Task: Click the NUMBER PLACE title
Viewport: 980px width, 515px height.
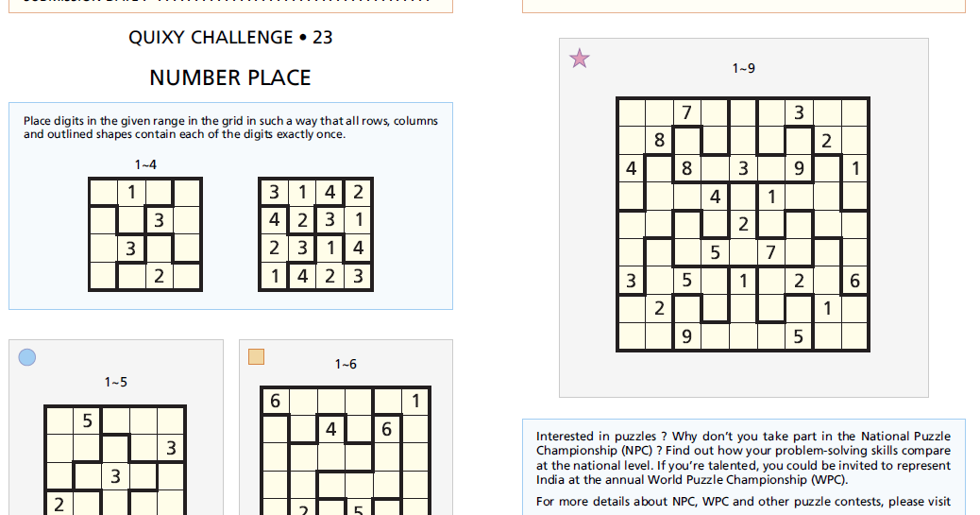Action: tap(230, 77)
